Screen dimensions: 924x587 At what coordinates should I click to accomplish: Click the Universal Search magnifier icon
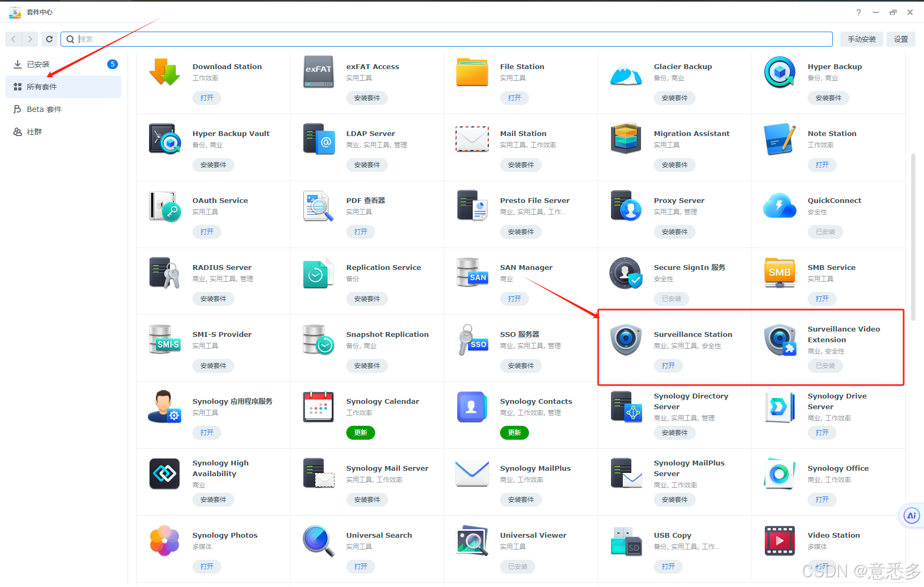click(x=318, y=541)
